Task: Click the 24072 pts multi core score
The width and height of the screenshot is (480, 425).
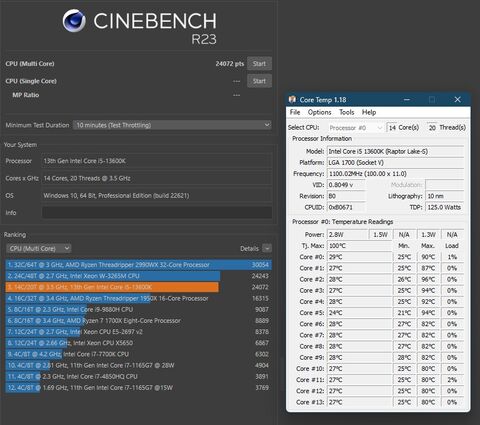Action: [x=230, y=63]
